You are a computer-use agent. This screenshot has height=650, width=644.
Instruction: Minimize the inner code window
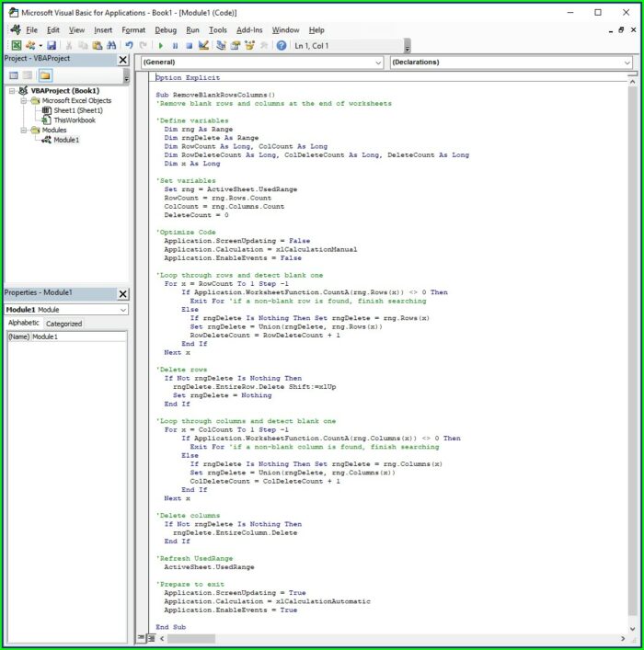[x=610, y=30]
